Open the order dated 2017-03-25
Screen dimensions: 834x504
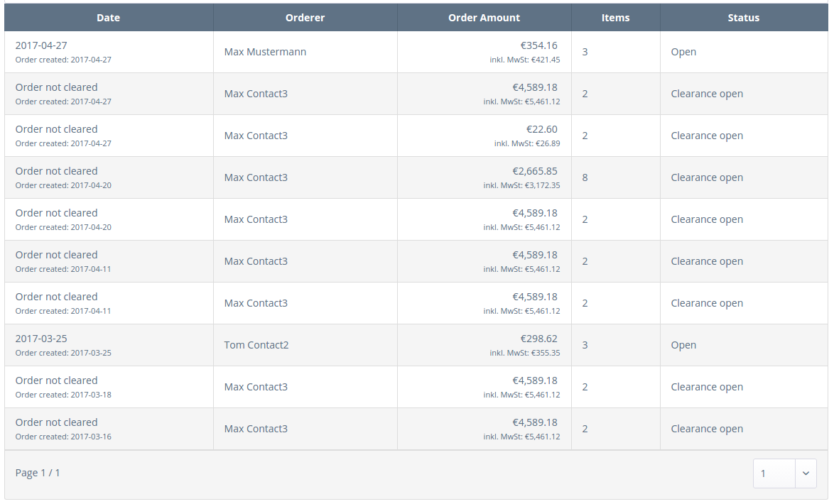click(x=41, y=339)
